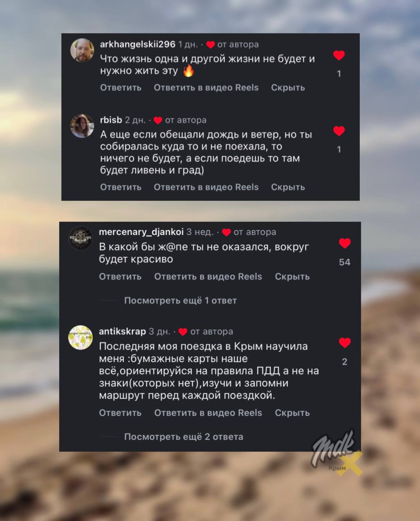Click 'Ответить' under arkhangelskii296's comment

(x=121, y=88)
